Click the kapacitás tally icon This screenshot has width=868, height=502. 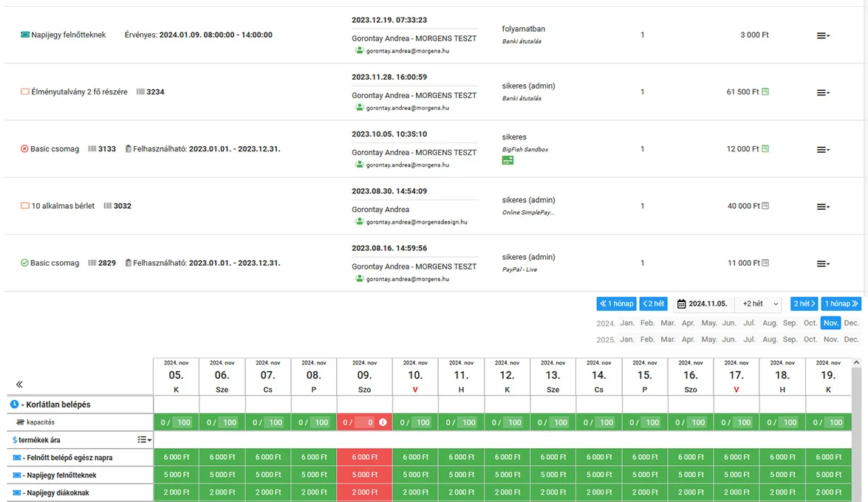[x=21, y=422]
